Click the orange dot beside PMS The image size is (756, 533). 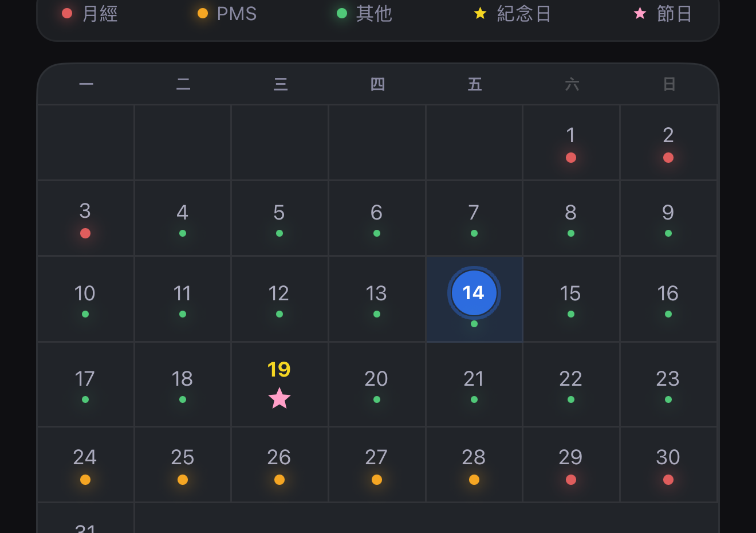(x=203, y=13)
